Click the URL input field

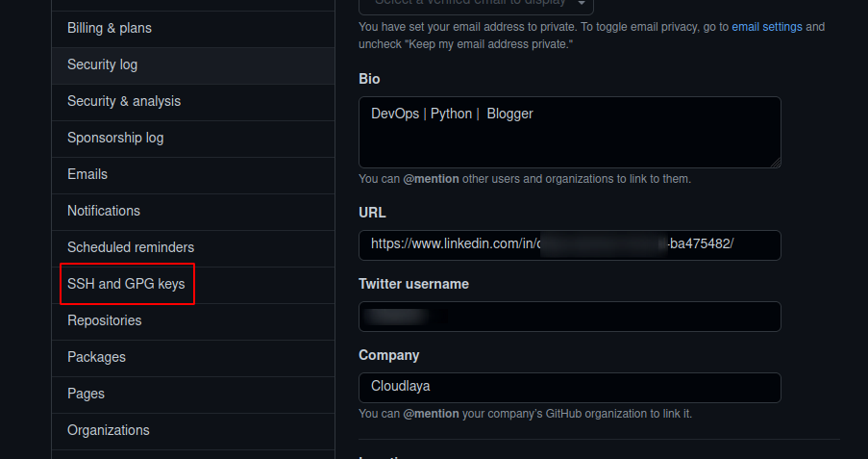[x=570, y=245]
